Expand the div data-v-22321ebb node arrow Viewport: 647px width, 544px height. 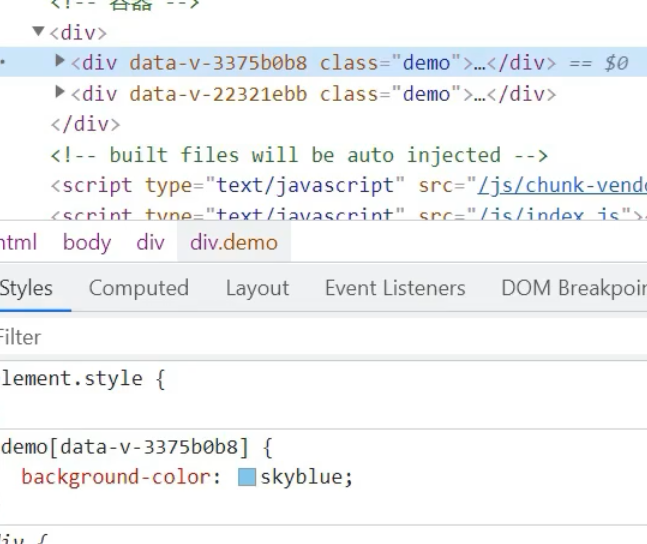(60, 94)
